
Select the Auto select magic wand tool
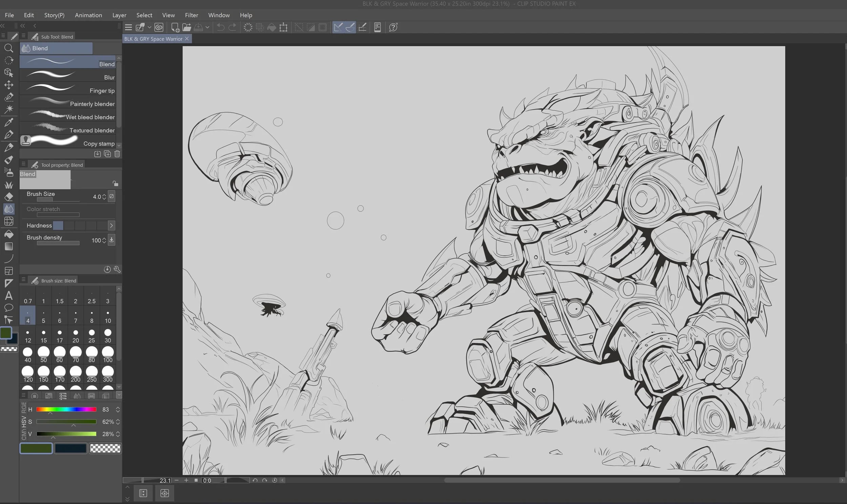[9, 109]
